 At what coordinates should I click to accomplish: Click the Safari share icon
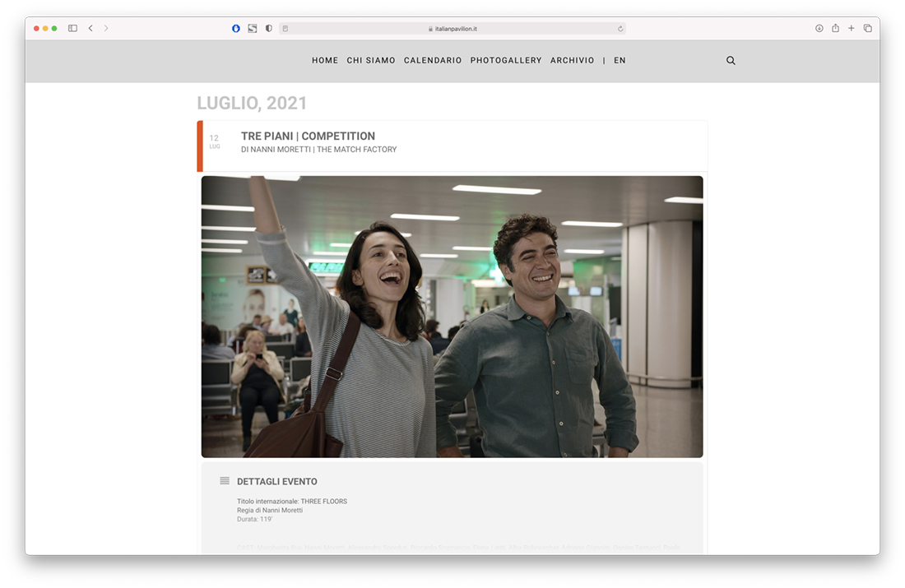pos(835,28)
